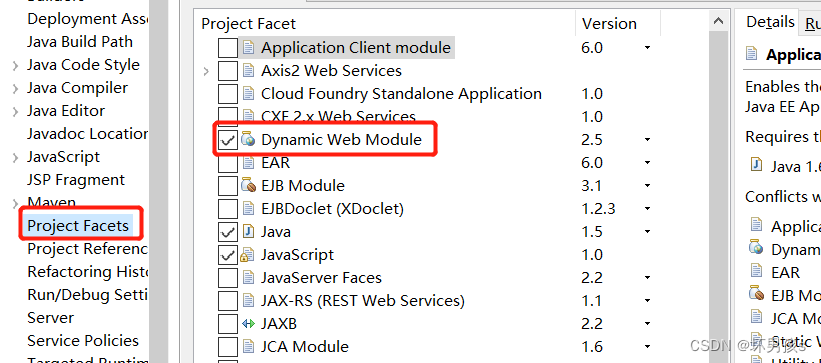Click the JAXB facet arrows icon
Screen dimensions: 821x363
[248, 324]
